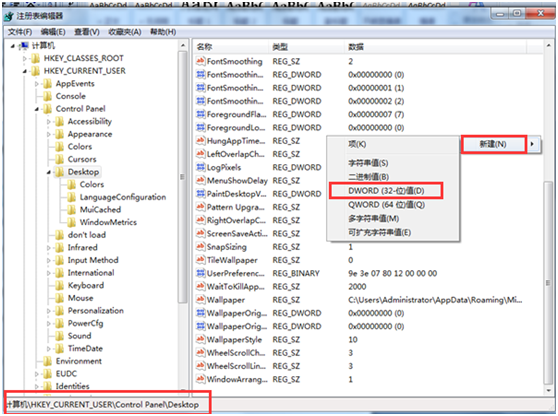
Task: Expand the Personalization key
Action: tap(49, 311)
